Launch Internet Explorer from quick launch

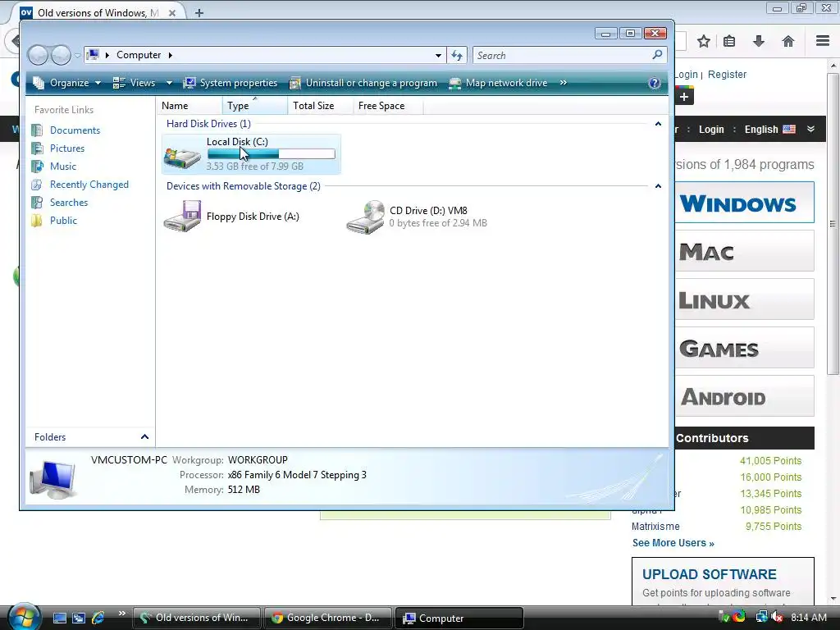click(98, 618)
